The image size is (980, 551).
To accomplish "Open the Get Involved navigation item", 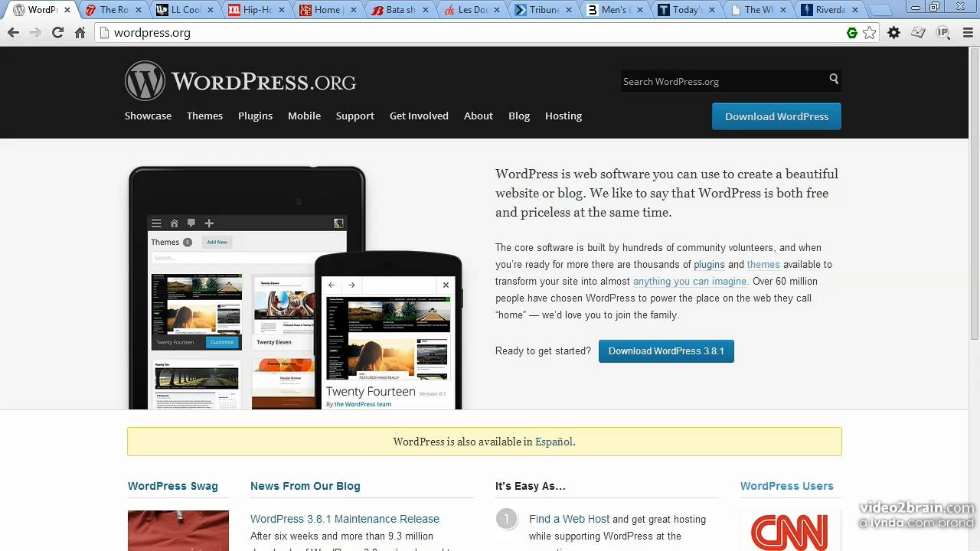I will coord(419,116).
